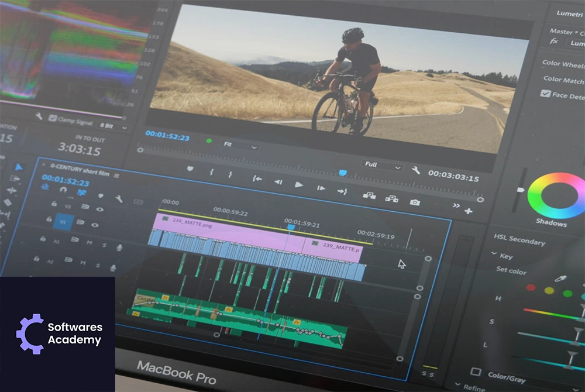Toggle the Clamp Signal checkbox
This screenshot has height=392, width=585.
click(x=53, y=118)
